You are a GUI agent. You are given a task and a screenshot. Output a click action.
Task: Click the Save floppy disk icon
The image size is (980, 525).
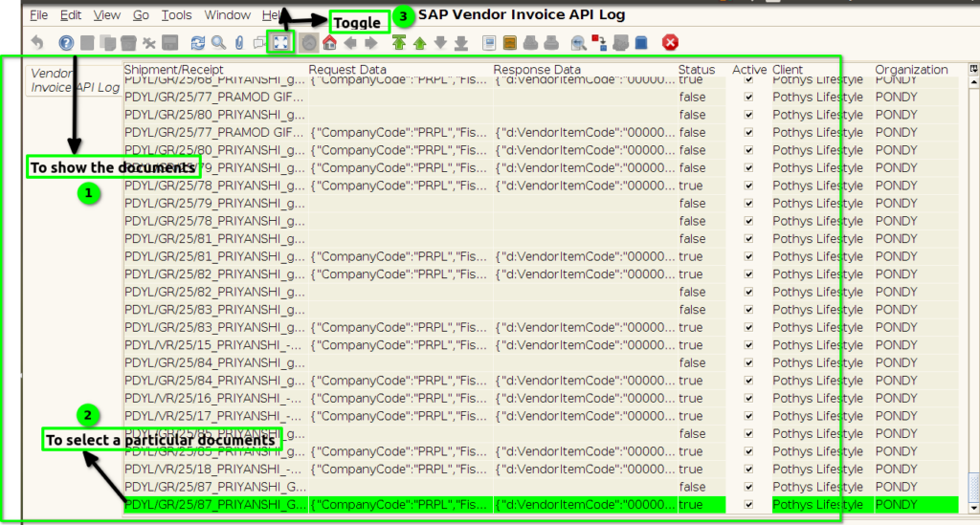170,42
